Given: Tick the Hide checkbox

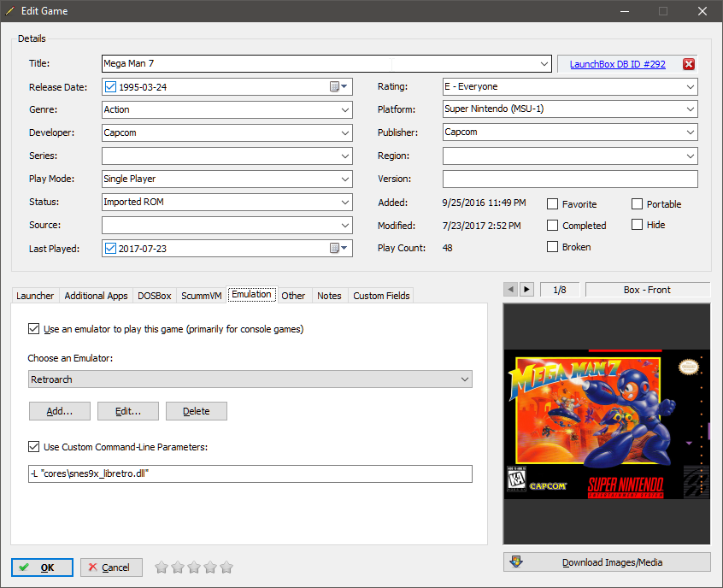Looking at the screenshot, I should pyautogui.click(x=637, y=225).
